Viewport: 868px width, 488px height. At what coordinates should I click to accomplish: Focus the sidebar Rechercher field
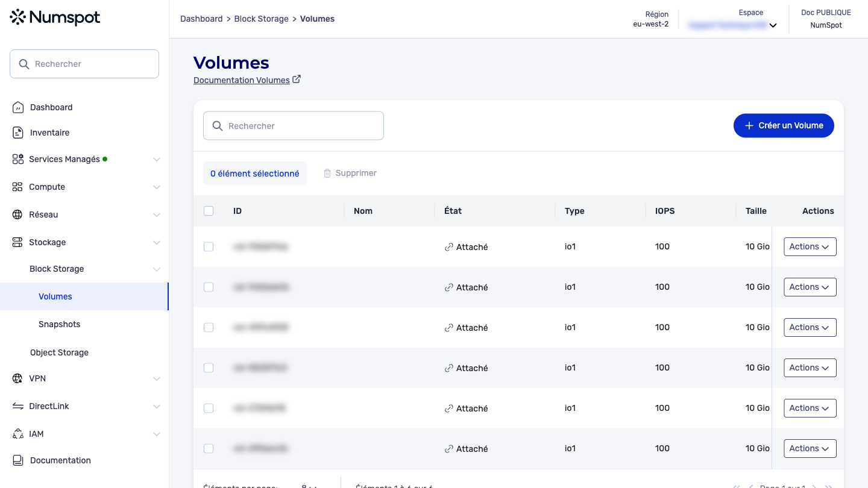pos(84,64)
